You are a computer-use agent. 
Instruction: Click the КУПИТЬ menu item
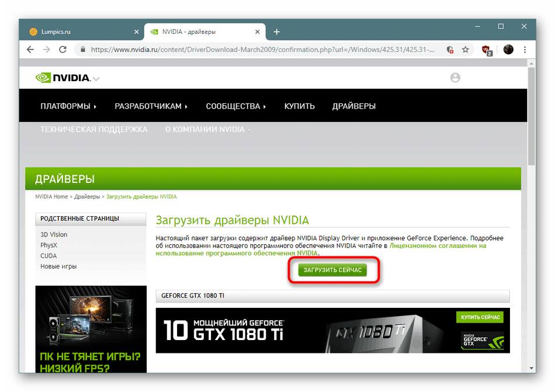pos(300,106)
